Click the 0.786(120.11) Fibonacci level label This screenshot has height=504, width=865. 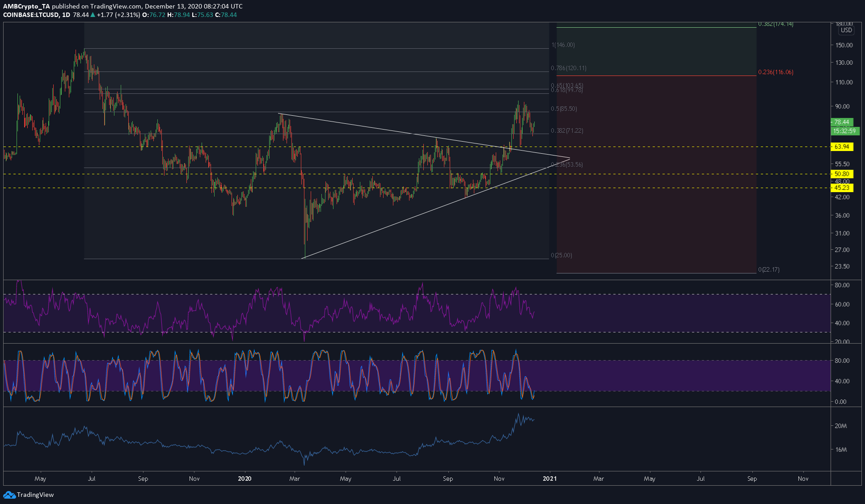pos(569,68)
